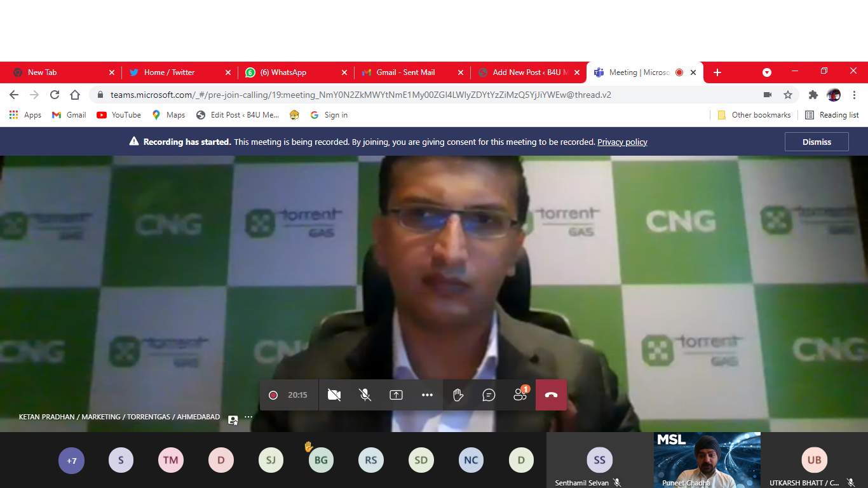
Task: Open more actions ellipsis in meeting toolbar
Action: (x=427, y=395)
